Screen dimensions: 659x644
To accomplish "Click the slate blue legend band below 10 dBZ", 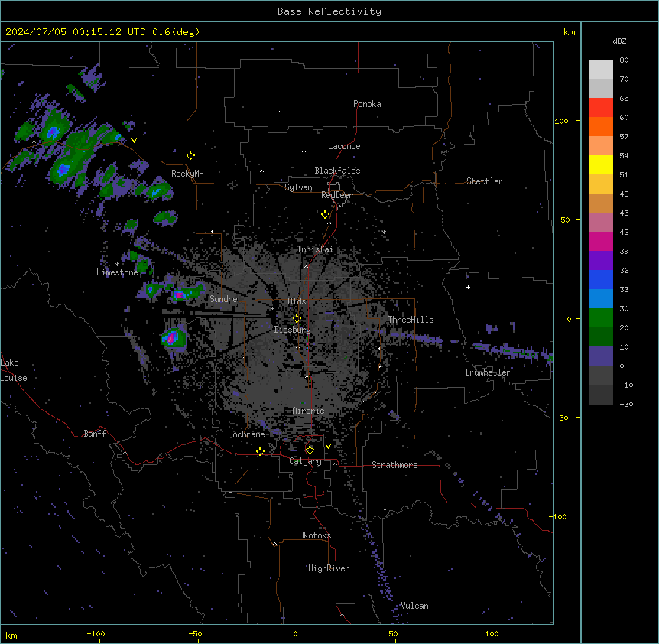I will tap(601, 356).
